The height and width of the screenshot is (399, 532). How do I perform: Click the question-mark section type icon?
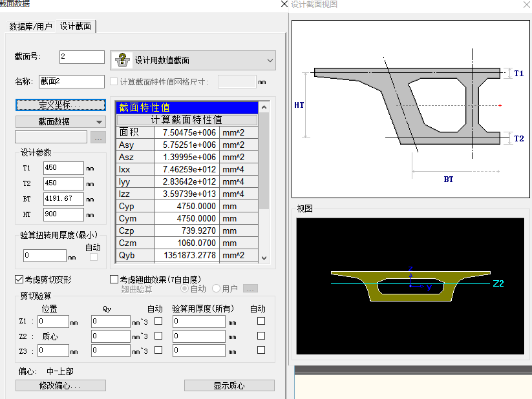point(122,60)
